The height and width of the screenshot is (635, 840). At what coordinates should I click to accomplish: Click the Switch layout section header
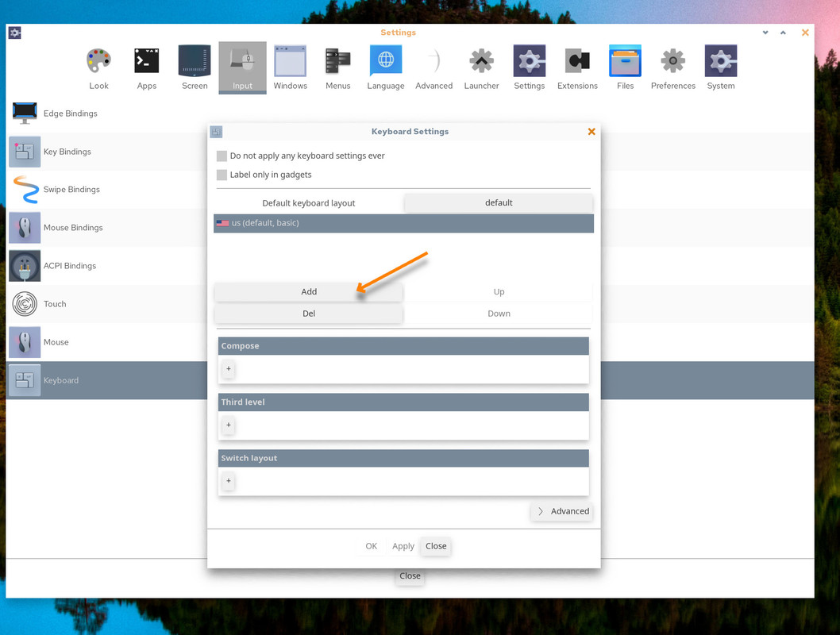point(403,458)
